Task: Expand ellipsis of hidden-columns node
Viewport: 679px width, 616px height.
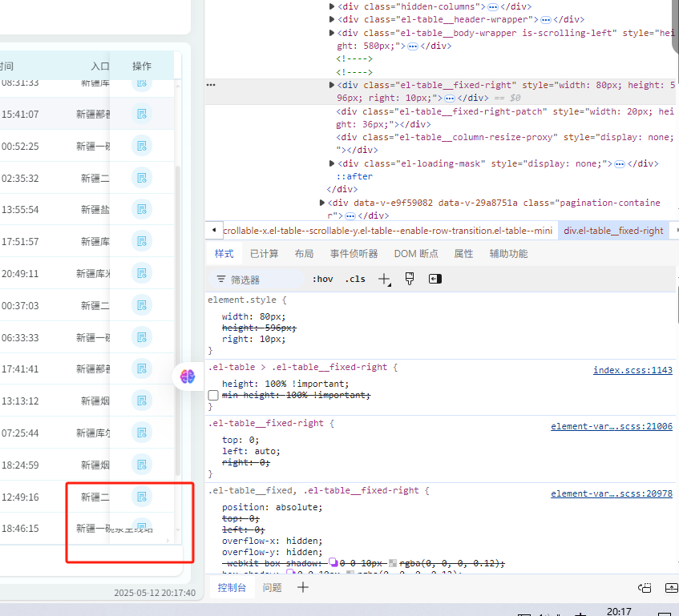Action: pyautogui.click(x=493, y=7)
